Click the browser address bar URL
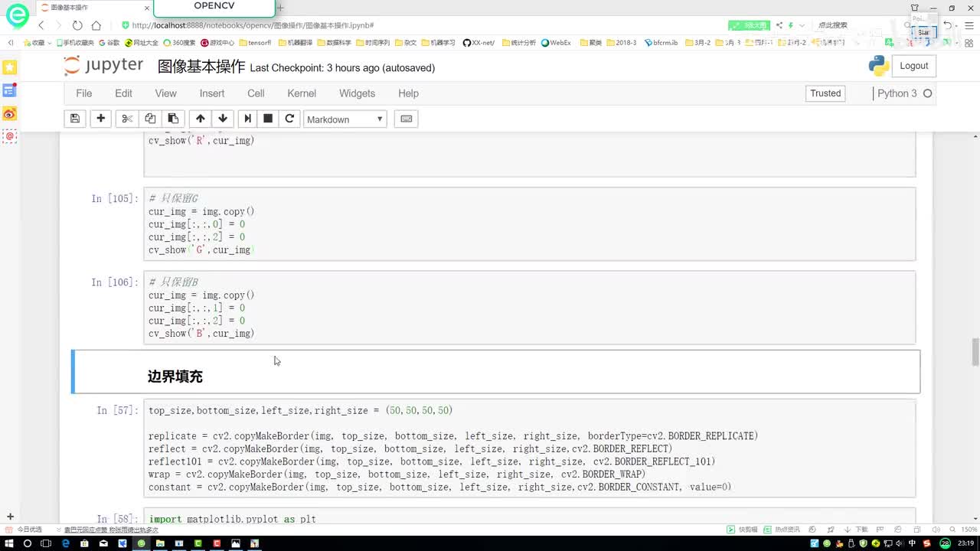 tap(253, 25)
